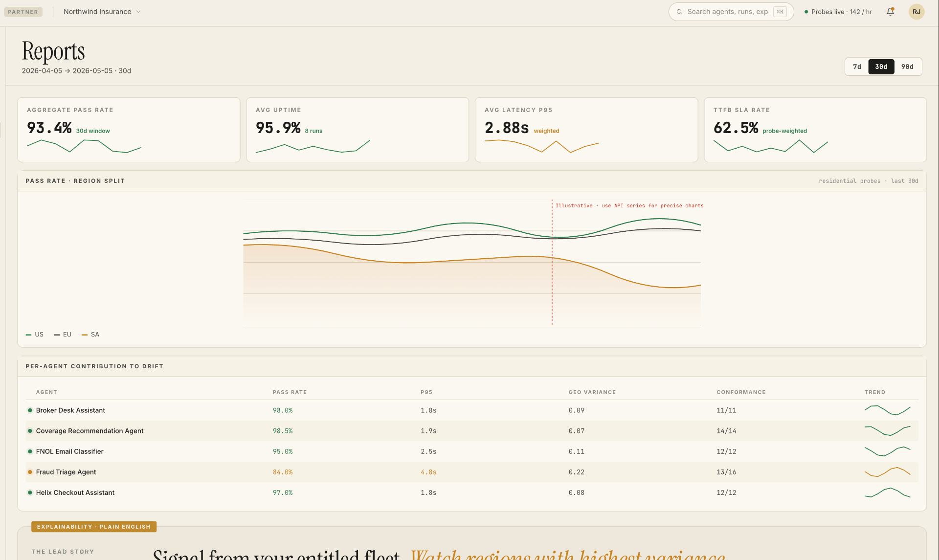
Task: Click the Helix Checkout Assistant trend sparkline
Action: [x=888, y=493]
